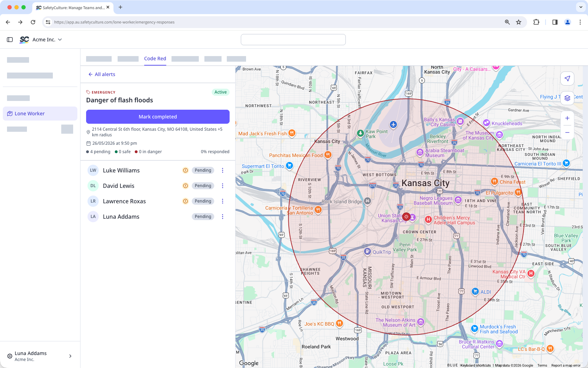The width and height of the screenshot is (588, 368).
Task: Open browser extensions puzzle icon
Action: [x=536, y=22]
